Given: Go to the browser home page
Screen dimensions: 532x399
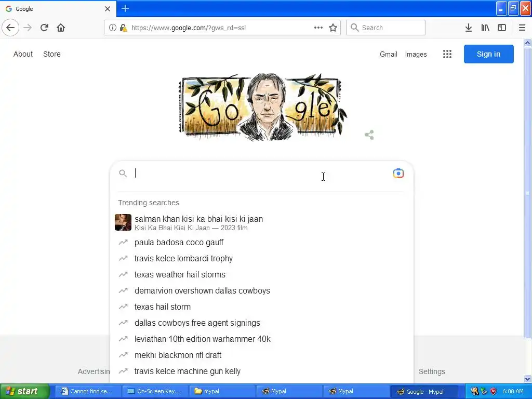Looking at the screenshot, I should [61, 28].
